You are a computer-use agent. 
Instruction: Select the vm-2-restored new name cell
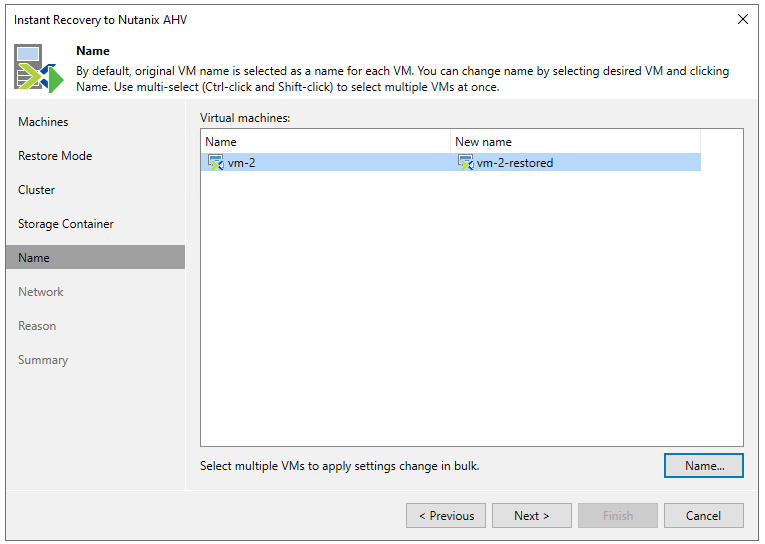[x=576, y=162]
